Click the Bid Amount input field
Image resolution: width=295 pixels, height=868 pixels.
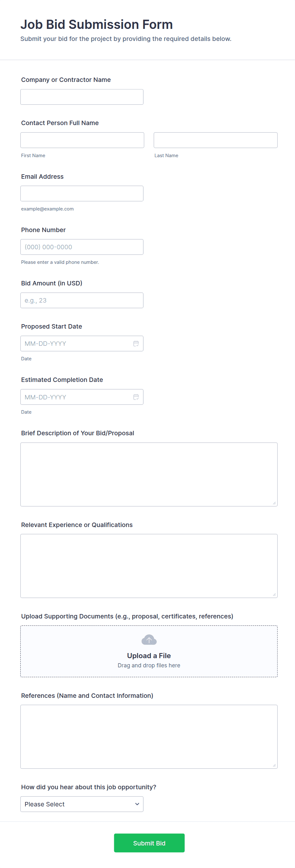pos(82,300)
